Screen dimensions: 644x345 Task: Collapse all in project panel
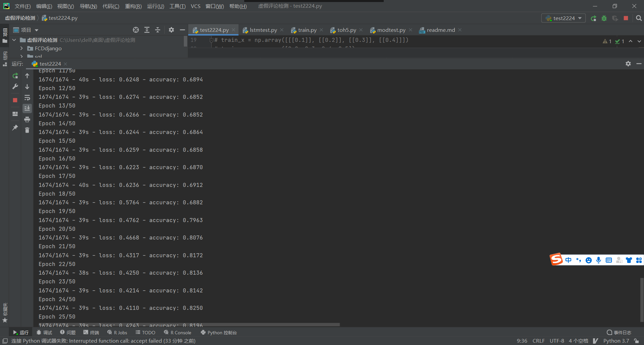158,30
